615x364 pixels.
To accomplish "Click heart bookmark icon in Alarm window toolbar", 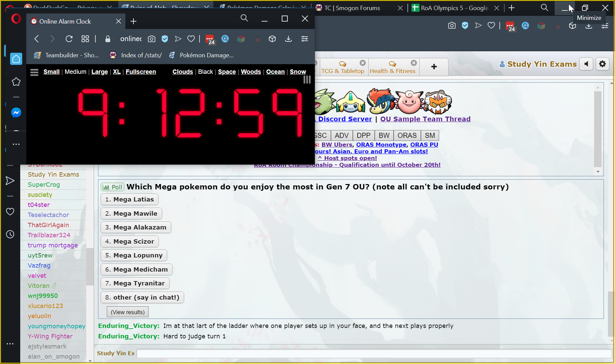I will pyautogui.click(x=191, y=39).
